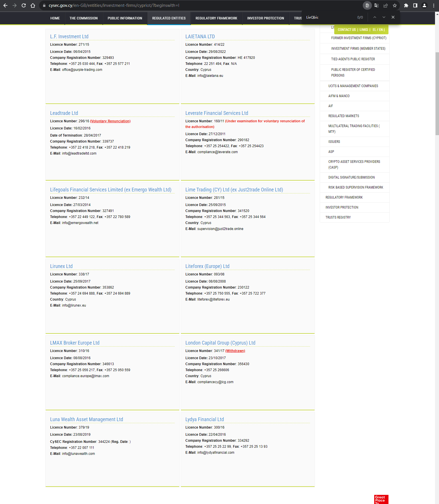
Task: Jump to previous find result arrow
Action: tap(375, 17)
